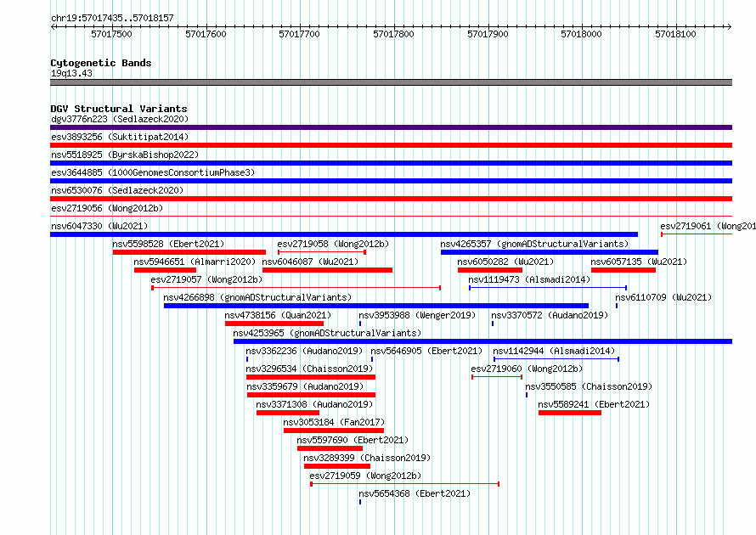Open nsv5946651 (Almarri2020) label
756x535 pixels.
tap(195, 262)
